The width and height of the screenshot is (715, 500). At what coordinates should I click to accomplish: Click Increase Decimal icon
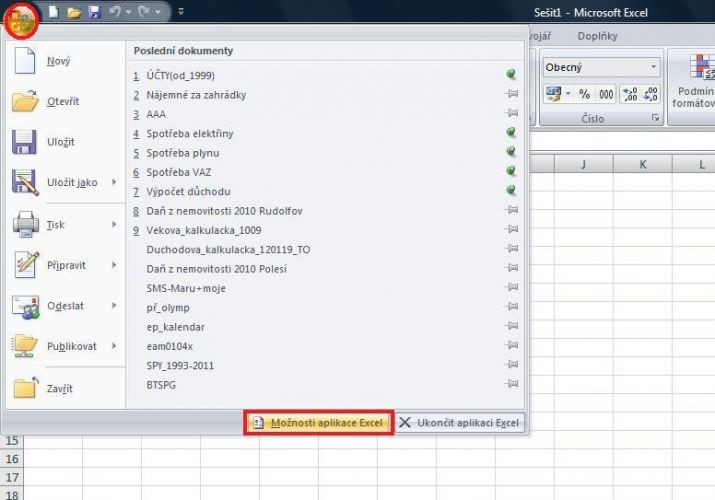(630, 94)
